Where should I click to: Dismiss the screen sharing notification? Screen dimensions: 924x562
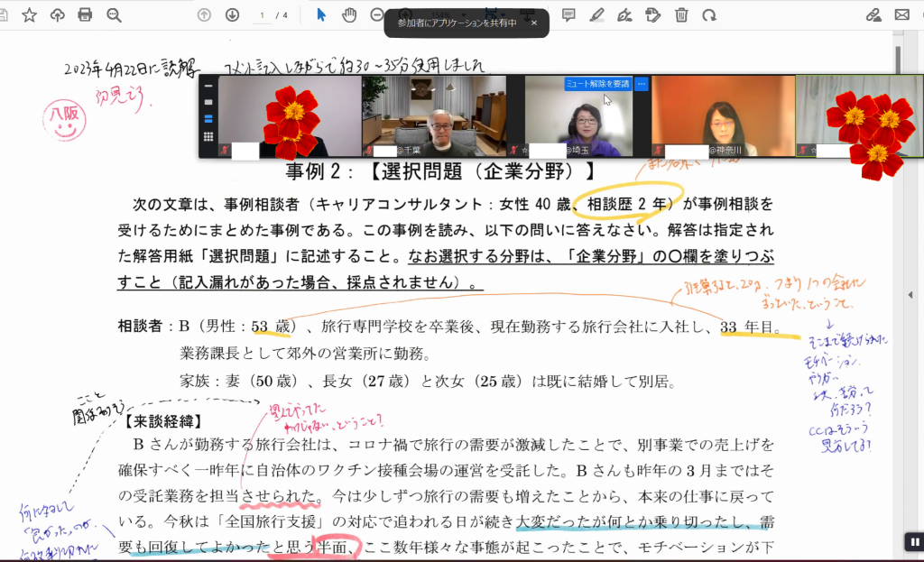(x=533, y=23)
